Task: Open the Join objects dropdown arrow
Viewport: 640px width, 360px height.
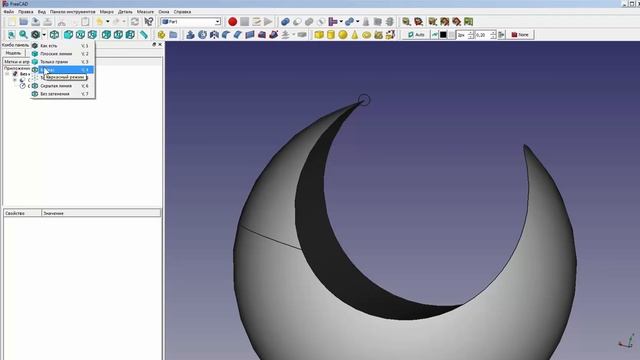Action: (x=341, y=22)
